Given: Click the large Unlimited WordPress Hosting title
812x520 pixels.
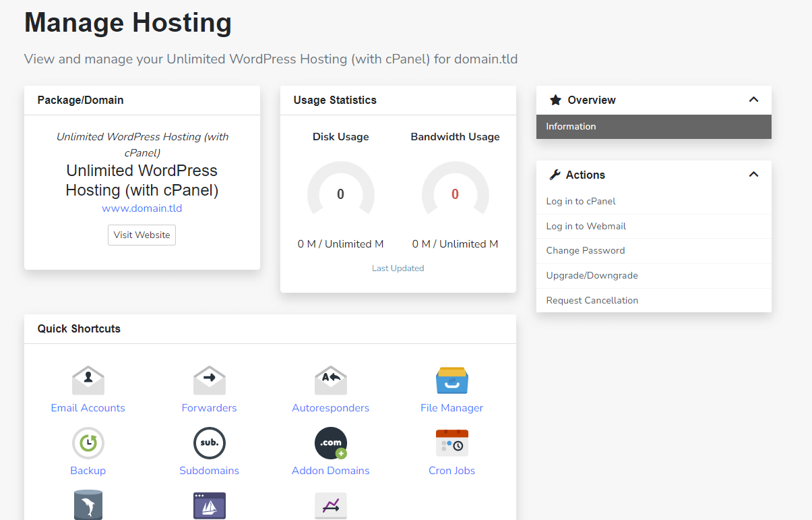Looking at the screenshot, I should coord(142,180).
